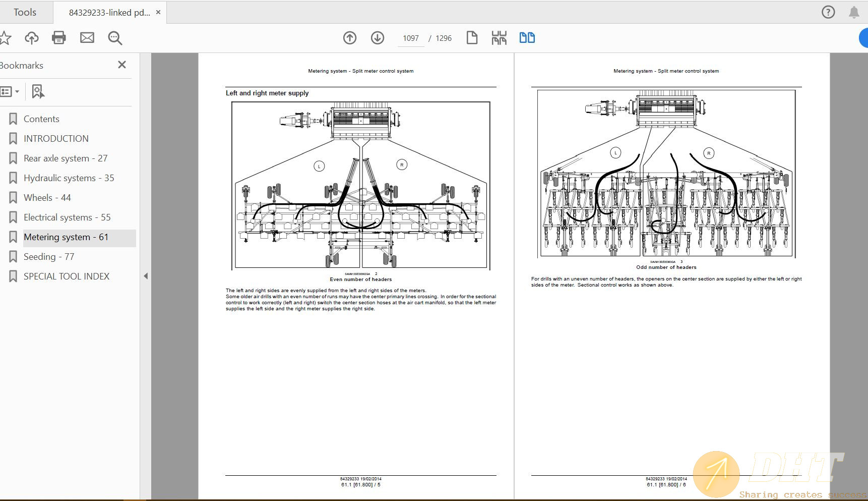
Task: Open the help question mark icon
Action: [828, 12]
